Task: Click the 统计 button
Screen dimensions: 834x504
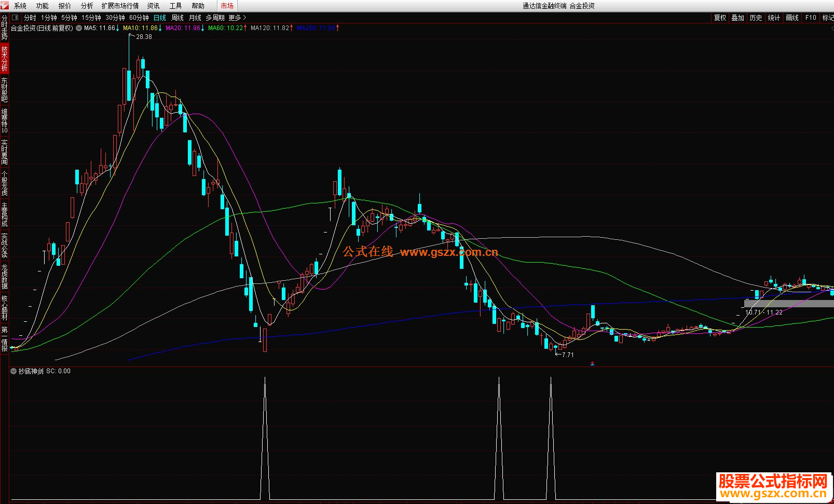Action: (774, 18)
